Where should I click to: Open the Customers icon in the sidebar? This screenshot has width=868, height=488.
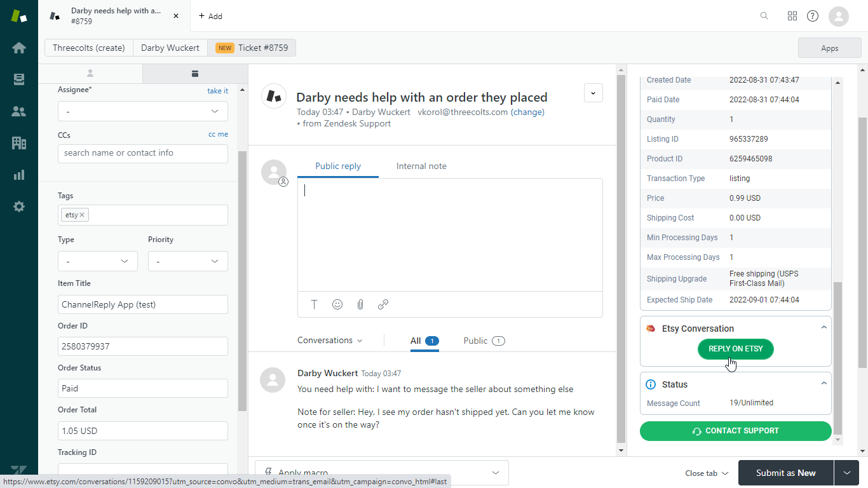pyautogui.click(x=19, y=111)
